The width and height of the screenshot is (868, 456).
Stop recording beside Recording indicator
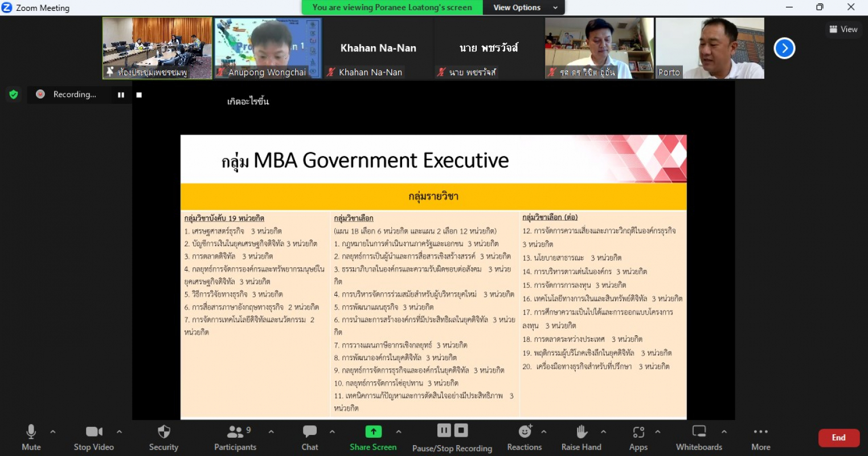138,95
